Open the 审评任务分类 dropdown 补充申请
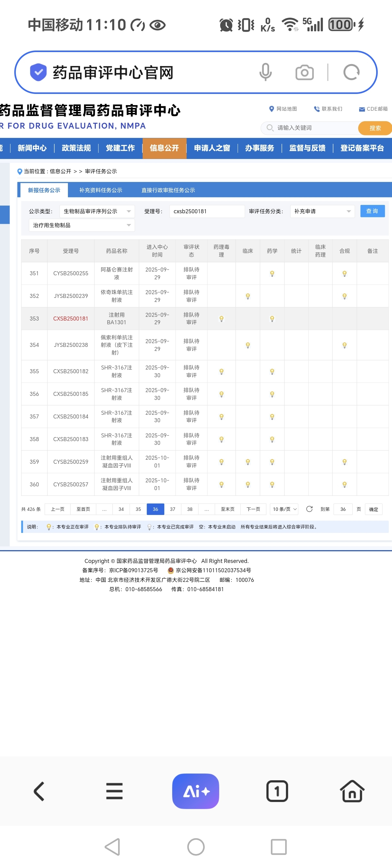The image size is (392, 868). [322, 211]
